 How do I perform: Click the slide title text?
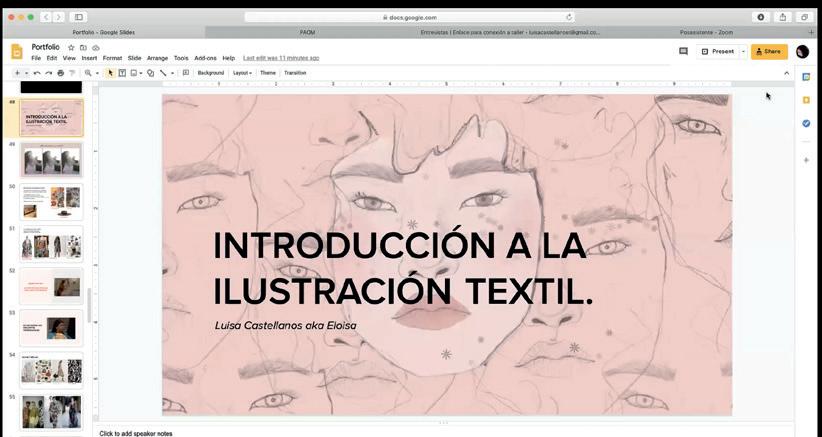pyautogui.click(x=403, y=268)
